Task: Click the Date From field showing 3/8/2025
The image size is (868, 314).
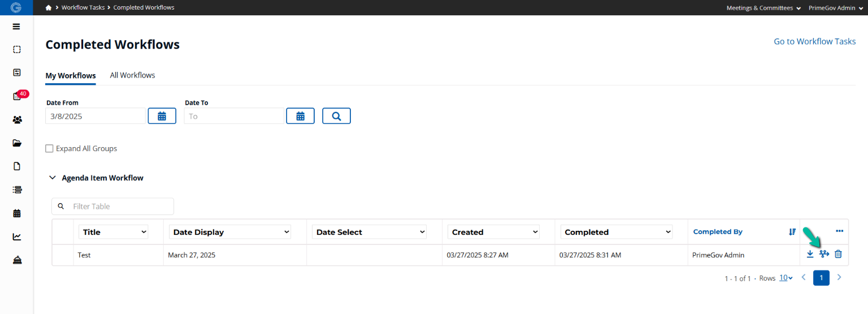Action: (x=96, y=116)
